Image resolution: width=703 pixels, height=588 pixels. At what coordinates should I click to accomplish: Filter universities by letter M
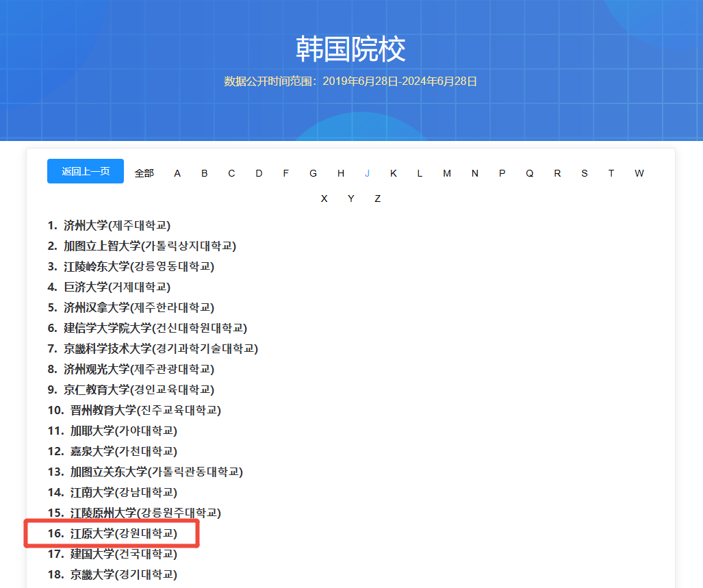tap(447, 173)
